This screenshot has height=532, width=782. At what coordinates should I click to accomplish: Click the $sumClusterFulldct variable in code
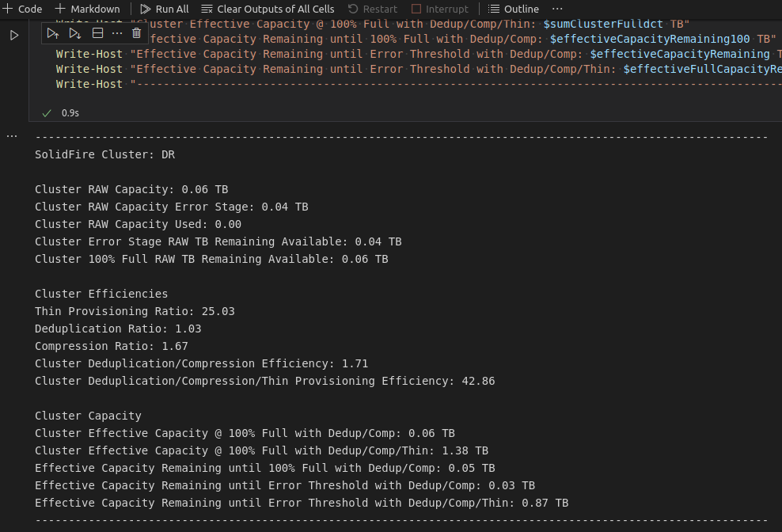point(603,24)
